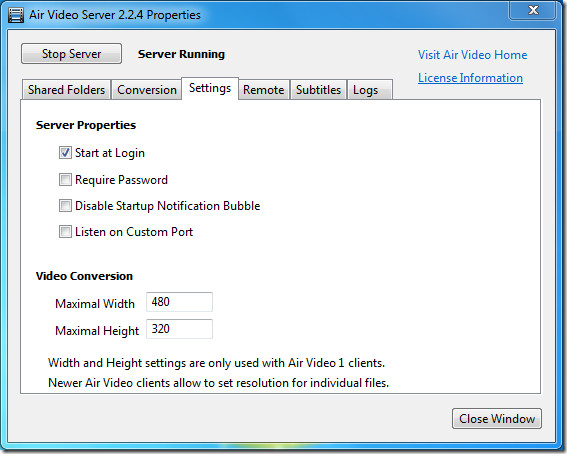Image resolution: width=567 pixels, height=454 pixels.
Task: Select the Settings tab
Action: pyautogui.click(x=210, y=88)
